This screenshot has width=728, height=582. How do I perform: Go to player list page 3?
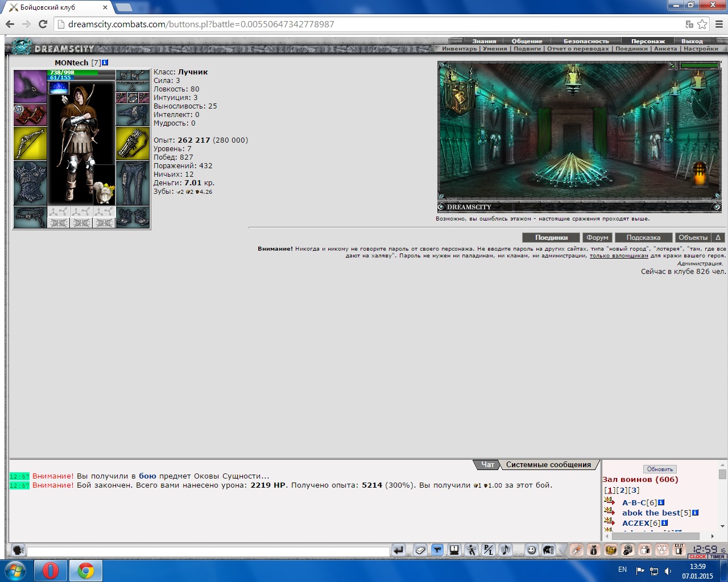coord(634,490)
